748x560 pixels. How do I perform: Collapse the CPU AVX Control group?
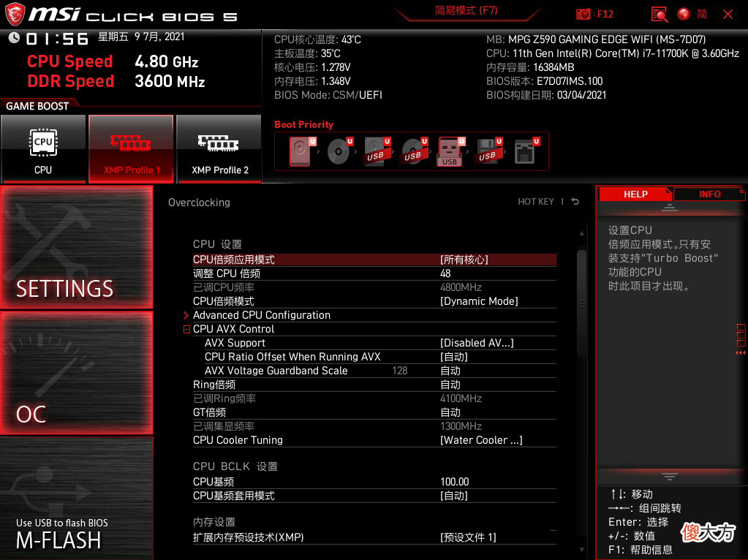pos(187,329)
